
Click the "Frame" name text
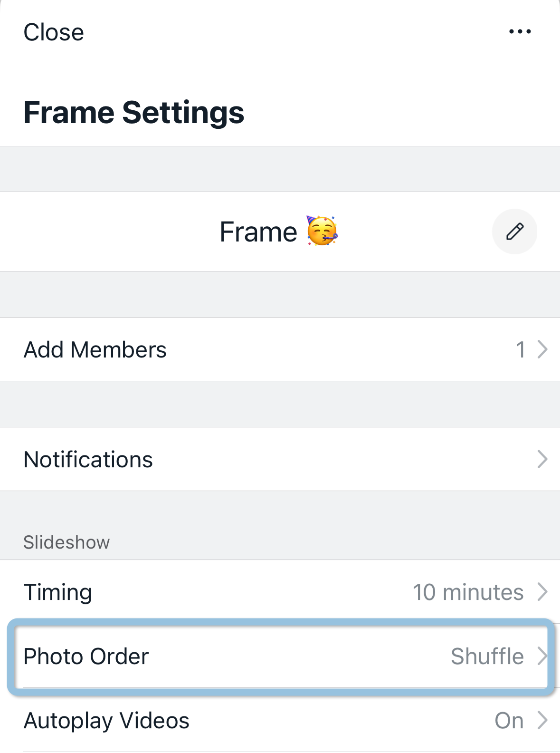(258, 232)
